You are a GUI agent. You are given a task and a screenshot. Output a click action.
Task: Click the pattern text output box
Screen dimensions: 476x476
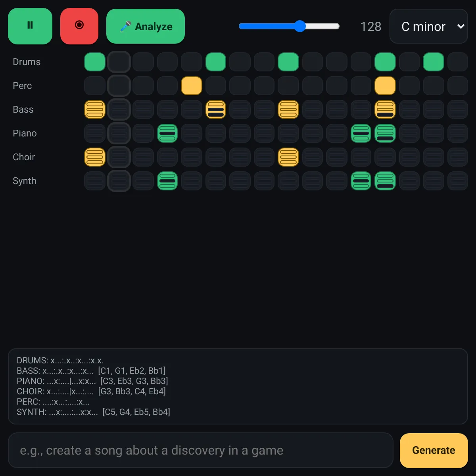point(238,386)
